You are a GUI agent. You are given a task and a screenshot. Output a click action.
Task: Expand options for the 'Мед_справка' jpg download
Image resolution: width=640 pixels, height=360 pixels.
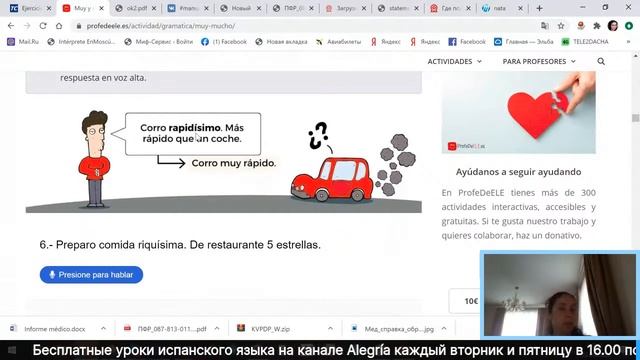click(x=444, y=329)
